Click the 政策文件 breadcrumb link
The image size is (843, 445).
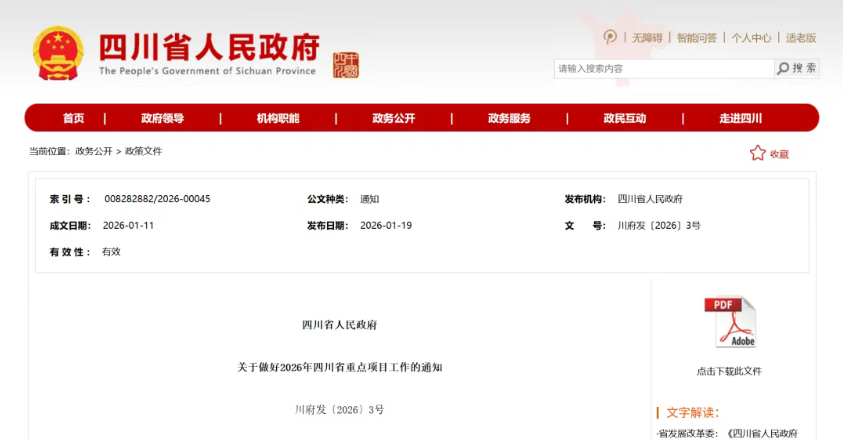(x=143, y=151)
